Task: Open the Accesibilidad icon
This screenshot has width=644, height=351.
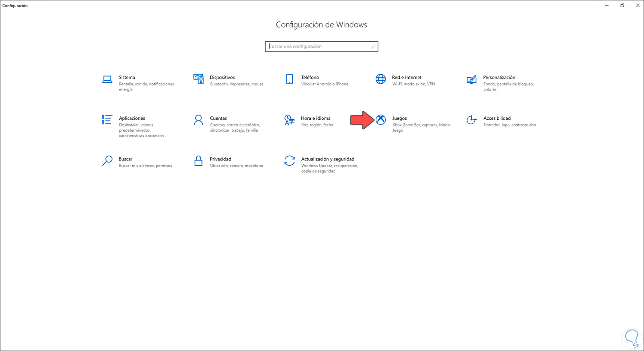Action: (471, 120)
